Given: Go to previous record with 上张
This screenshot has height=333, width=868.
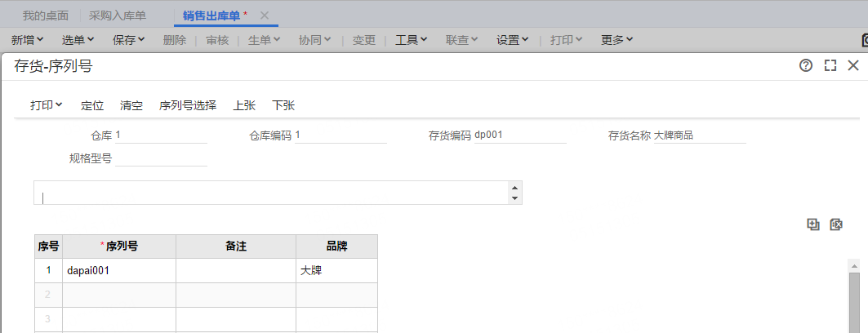Looking at the screenshot, I should [x=244, y=105].
